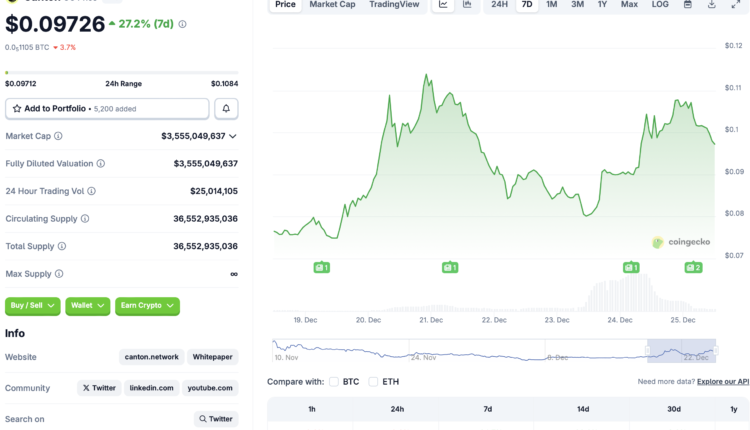Click the 21 Dec news marker on chart
Viewport: 750px width, 430px height.
(x=449, y=267)
